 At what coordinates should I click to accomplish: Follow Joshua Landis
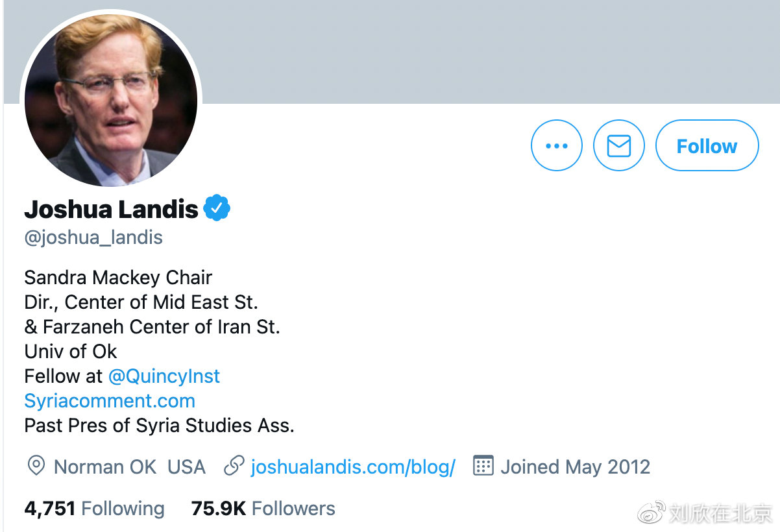pyautogui.click(x=707, y=146)
